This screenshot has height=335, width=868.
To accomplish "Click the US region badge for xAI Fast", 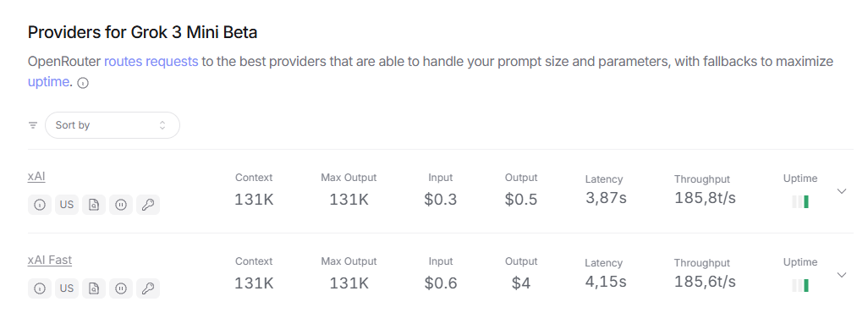I will [67, 288].
